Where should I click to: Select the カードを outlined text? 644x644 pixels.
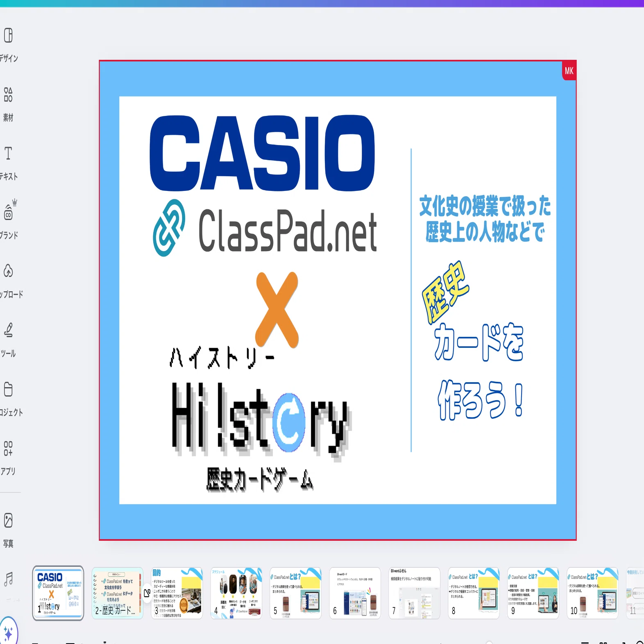coord(478,342)
